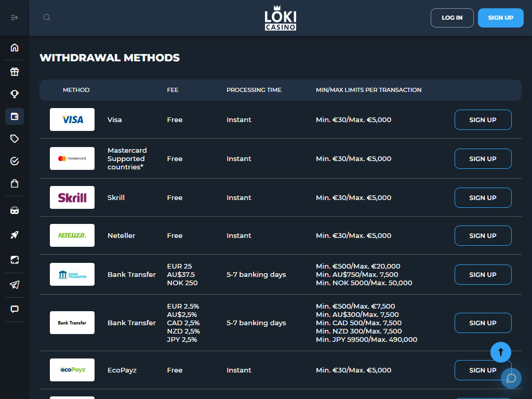This screenshot has width=532, height=399.
Task: Click the 'JPY 2,5%' fee text
Action: tap(182, 340)
